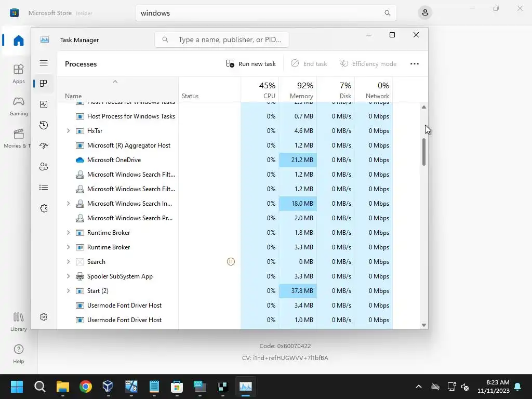Click Spooler SubSystem printer icon
Viewport: 532px width, 399px height.
click(x=79, y=276)
